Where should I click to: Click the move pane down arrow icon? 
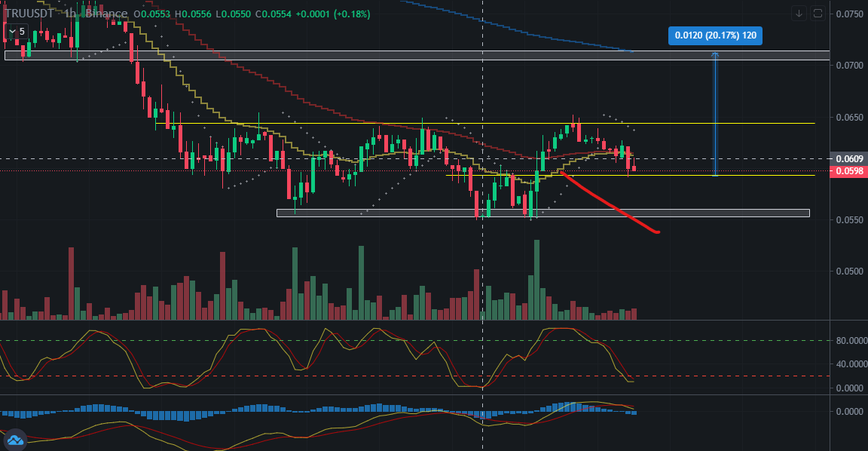[799, 14]
